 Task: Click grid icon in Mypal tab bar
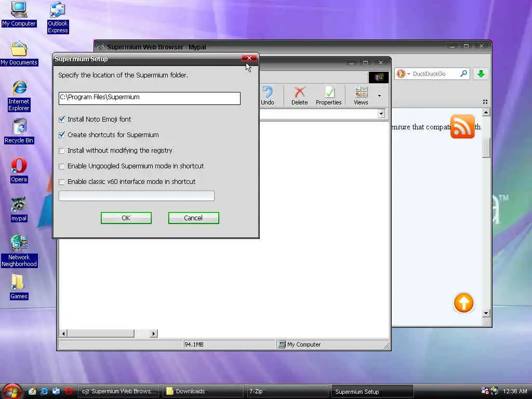[x=485, y=102]
